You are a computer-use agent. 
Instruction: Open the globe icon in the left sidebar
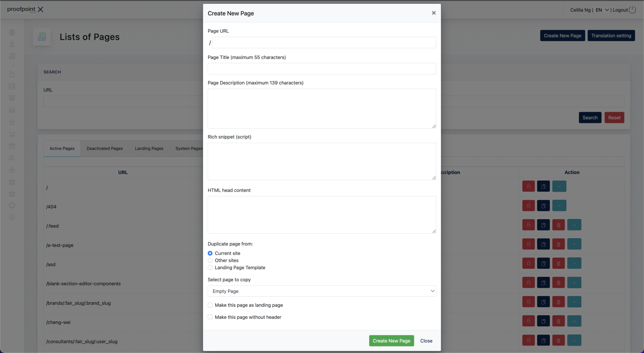point(12,33)
